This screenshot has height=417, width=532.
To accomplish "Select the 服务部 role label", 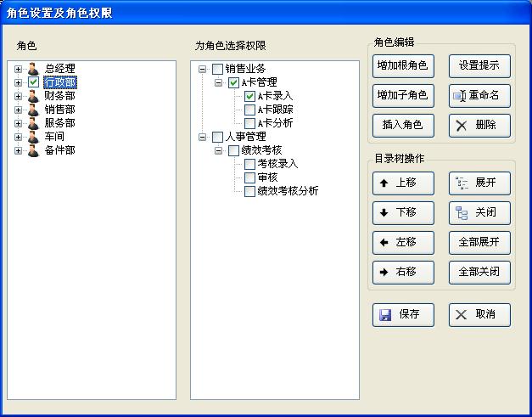I will point(59,123).
